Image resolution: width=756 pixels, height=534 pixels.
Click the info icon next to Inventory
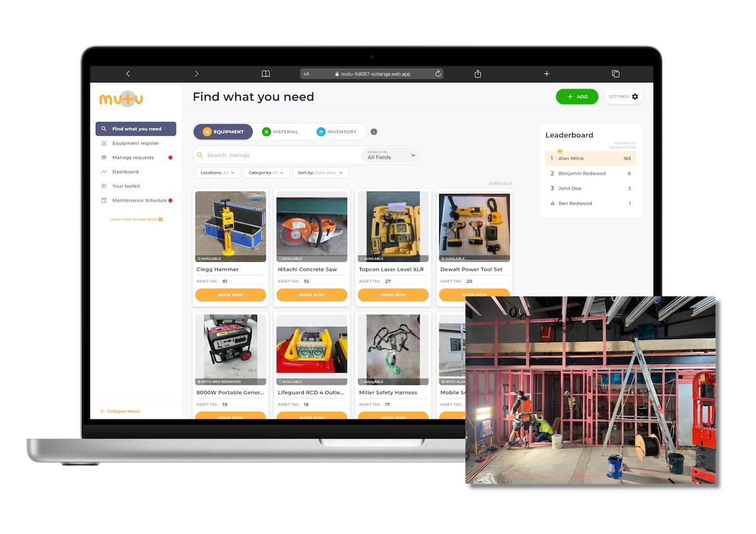(x=374, y=132)
